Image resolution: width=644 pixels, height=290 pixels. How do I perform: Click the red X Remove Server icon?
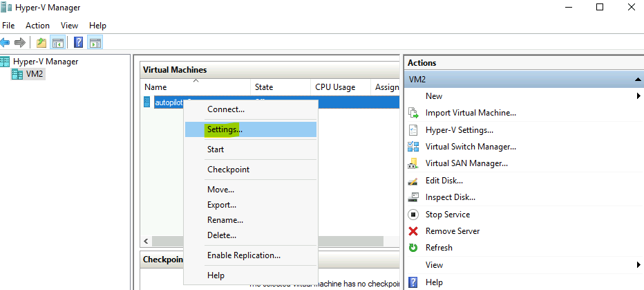(413, 231)
